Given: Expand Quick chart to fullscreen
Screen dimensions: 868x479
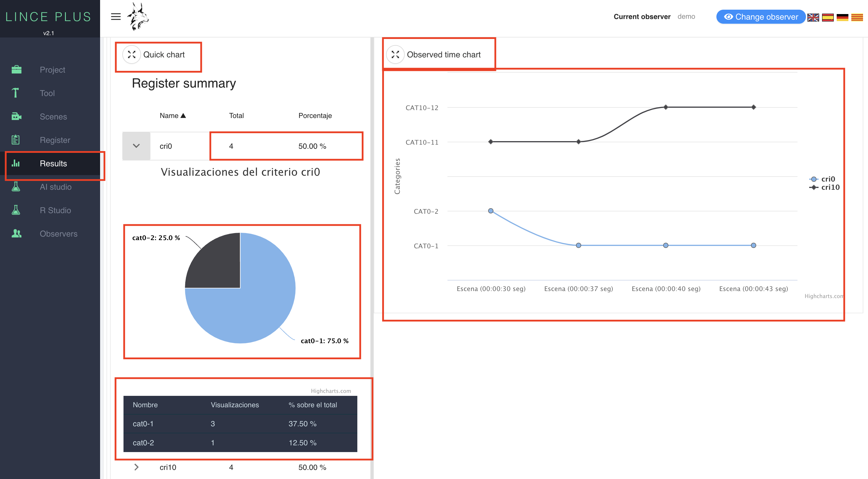Looking at the screenshot, I should point(132,55).
